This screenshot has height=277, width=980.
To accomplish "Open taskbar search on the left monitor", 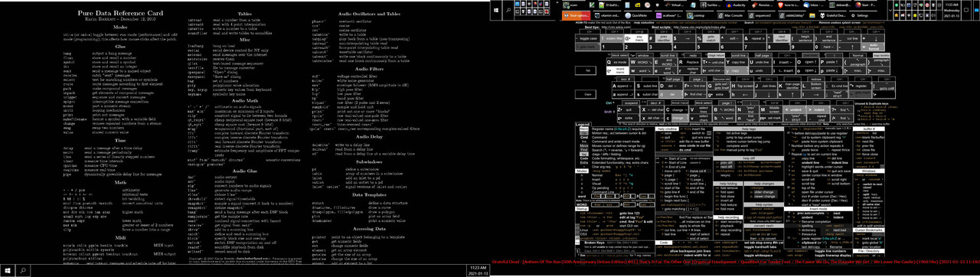I will 22,271.
